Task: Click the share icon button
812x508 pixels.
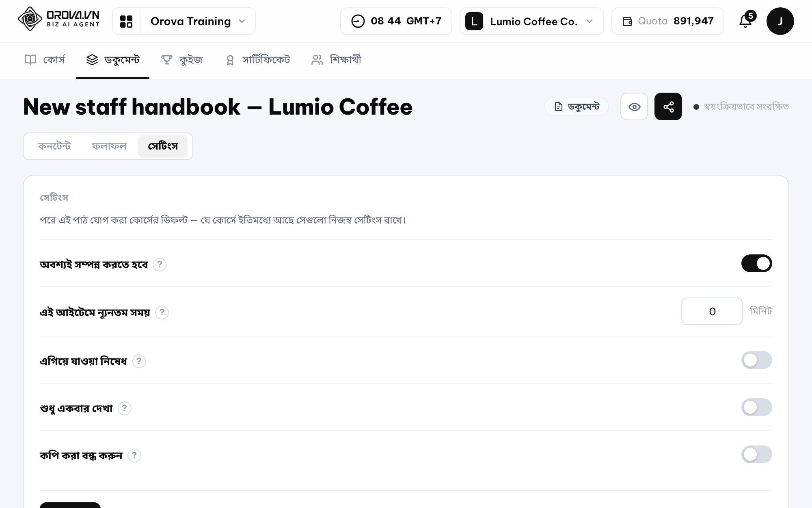Action: coord(668,106)
